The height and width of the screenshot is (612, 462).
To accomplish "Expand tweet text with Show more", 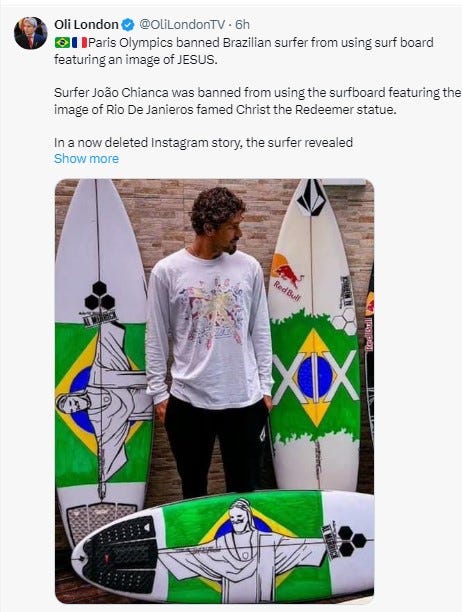I will (x=86, y=158).
